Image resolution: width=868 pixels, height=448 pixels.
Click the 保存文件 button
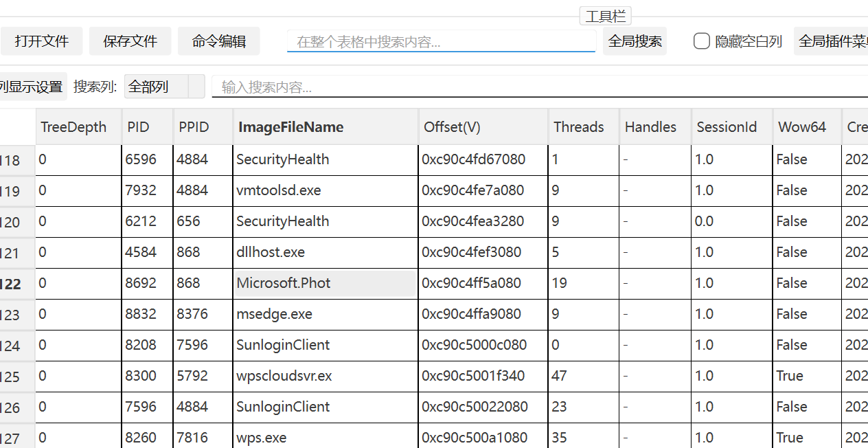point(130,41)
